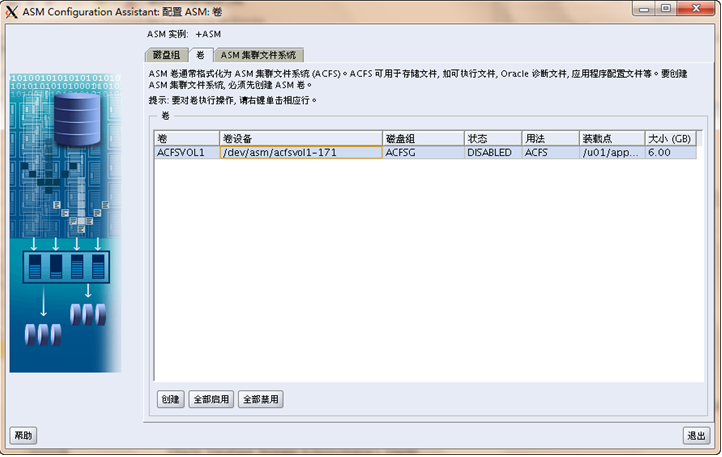Click the ACFSG disk group cell

[423, 152]
